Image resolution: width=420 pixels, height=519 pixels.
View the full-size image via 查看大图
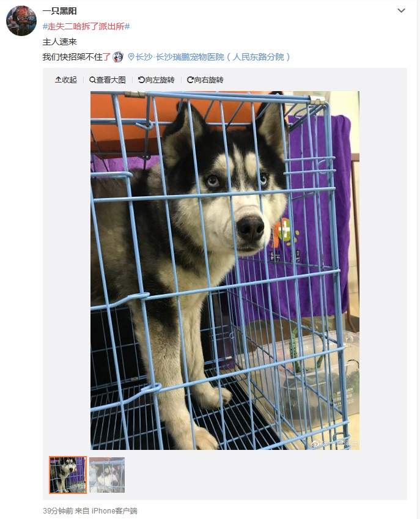tap(108, 79)
